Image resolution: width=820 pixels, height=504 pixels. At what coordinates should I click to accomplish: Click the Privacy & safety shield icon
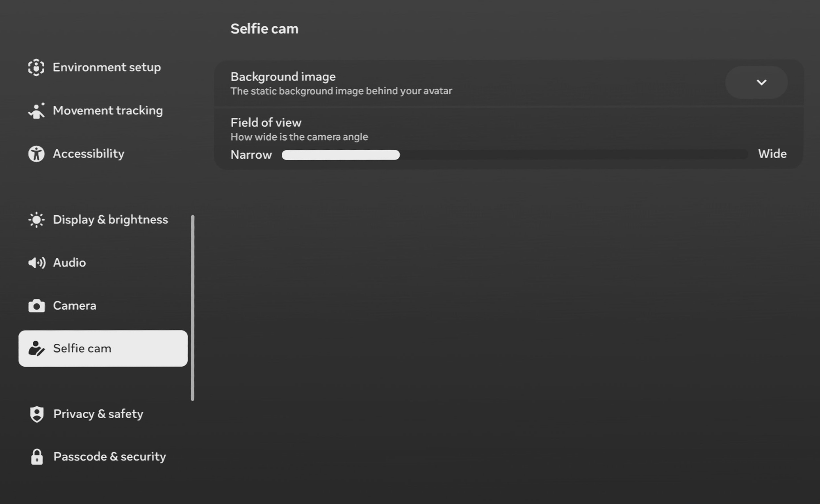37,414
